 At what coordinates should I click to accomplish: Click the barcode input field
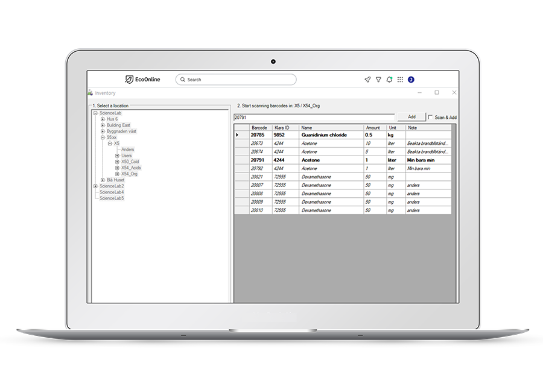click(314, 117)
